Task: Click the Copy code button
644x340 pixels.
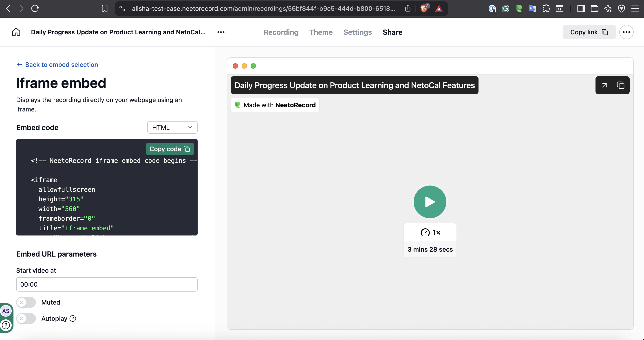Action: click(170, 149)
